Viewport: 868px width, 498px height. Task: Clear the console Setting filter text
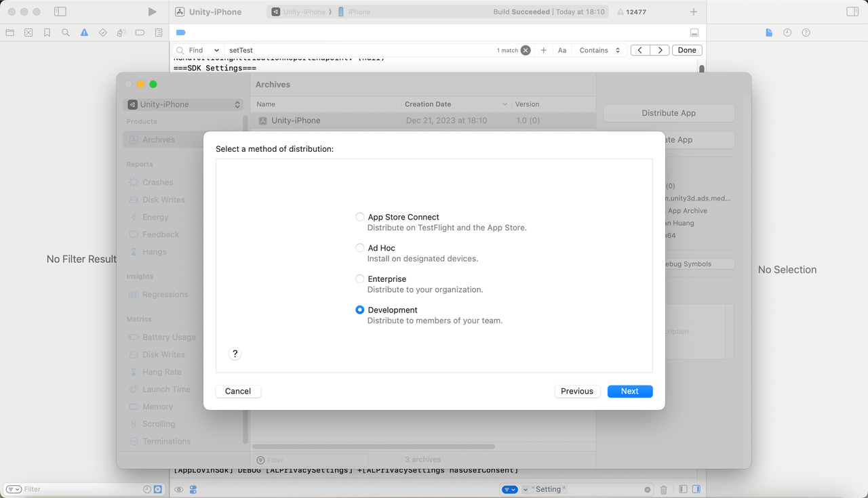tap(648, 489)
